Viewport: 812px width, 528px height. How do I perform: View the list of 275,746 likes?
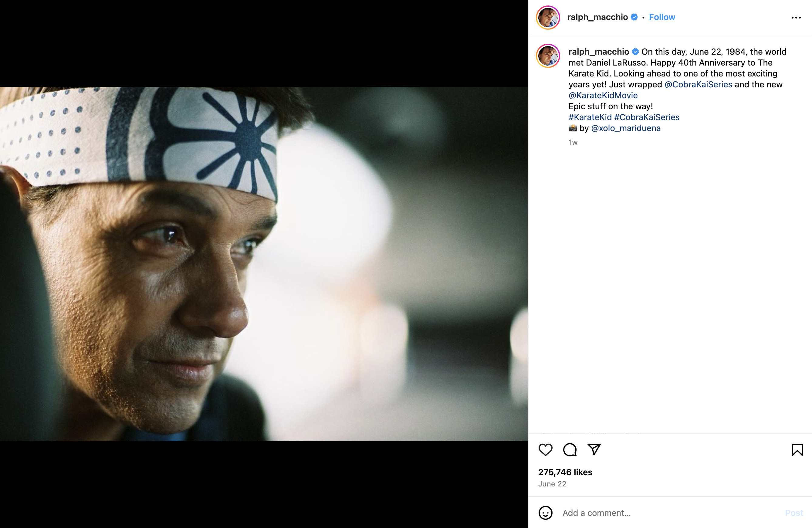click(x=565, y=472)
